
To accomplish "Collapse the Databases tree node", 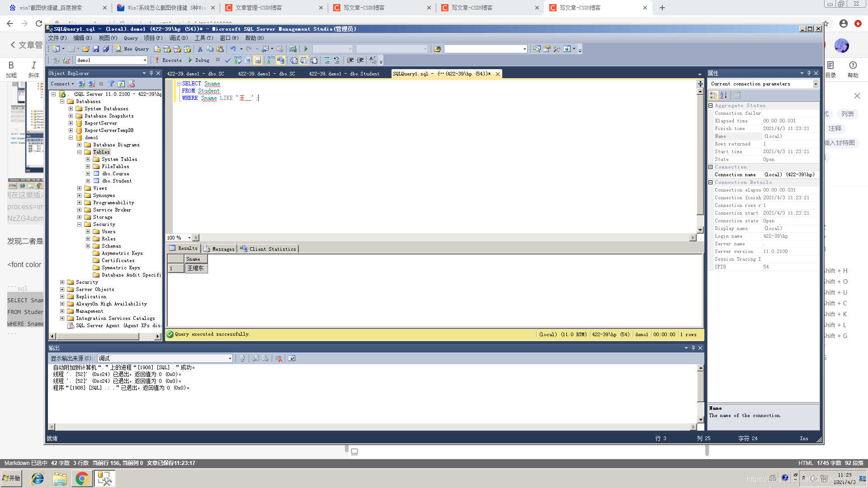I will pos(62,102).
